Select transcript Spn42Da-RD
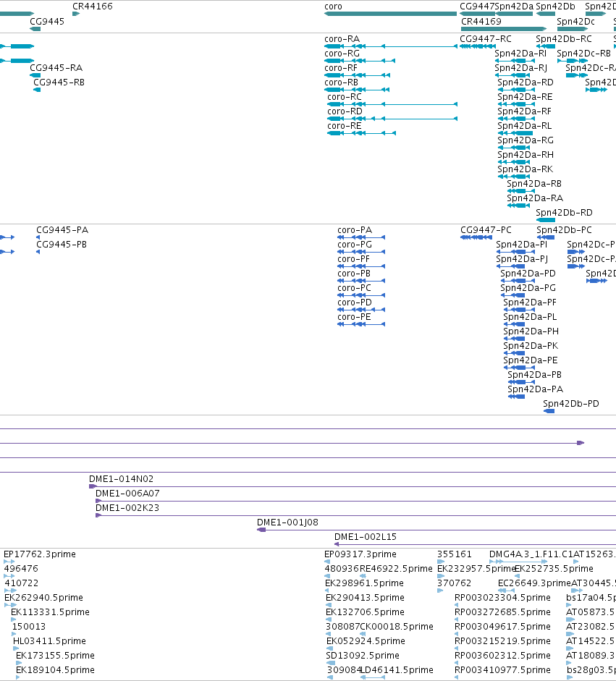The width and height of the screenshot is (616, 681). point(526,82)
